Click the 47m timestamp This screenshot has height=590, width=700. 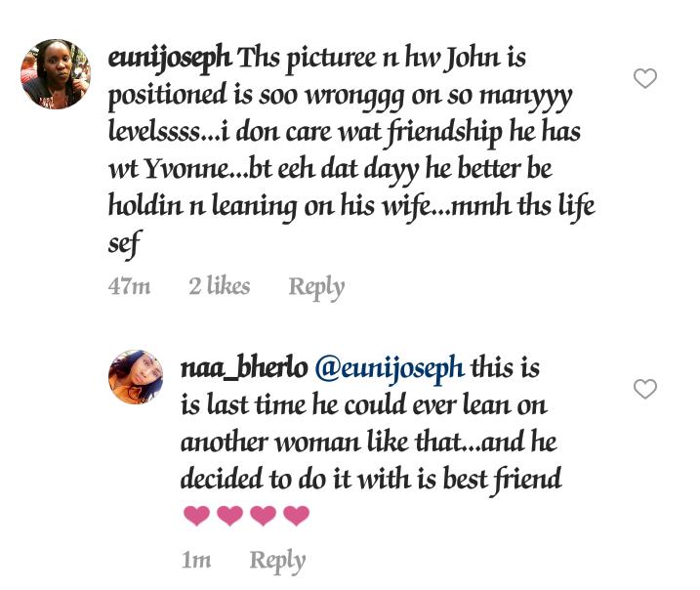[129, 286]
